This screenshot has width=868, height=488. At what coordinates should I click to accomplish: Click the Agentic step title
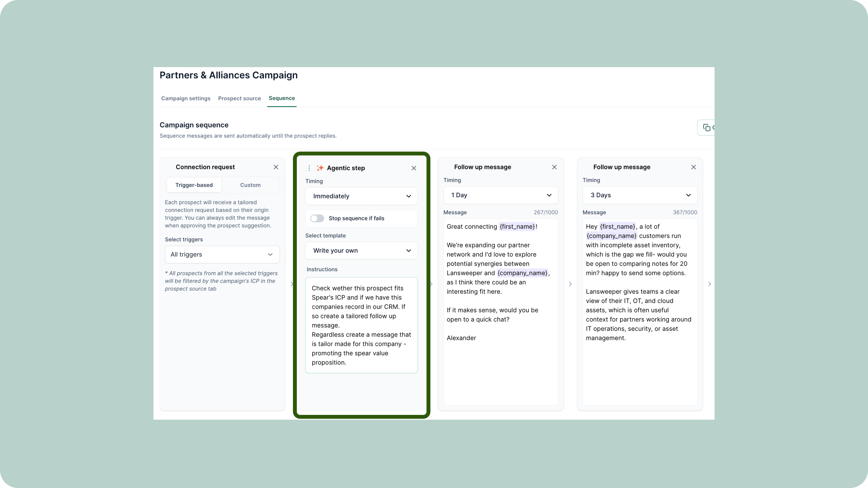point(346,168)
